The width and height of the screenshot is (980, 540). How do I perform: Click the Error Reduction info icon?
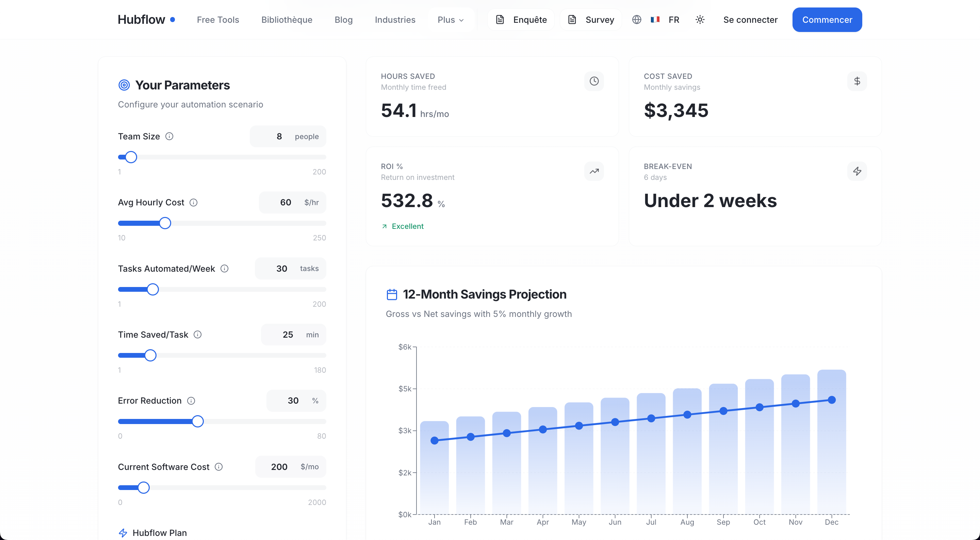(x=191, y=401)
